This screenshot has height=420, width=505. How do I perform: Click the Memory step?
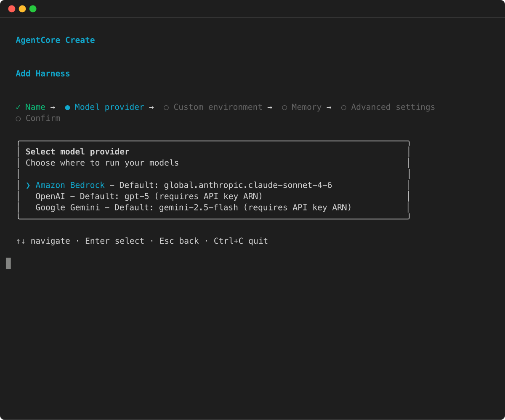coord(306,107)
